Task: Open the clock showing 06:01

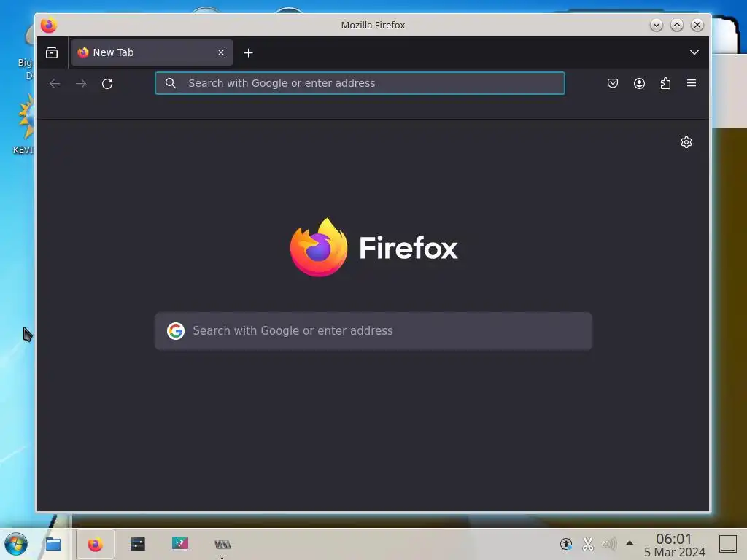Action: [674, 545]
